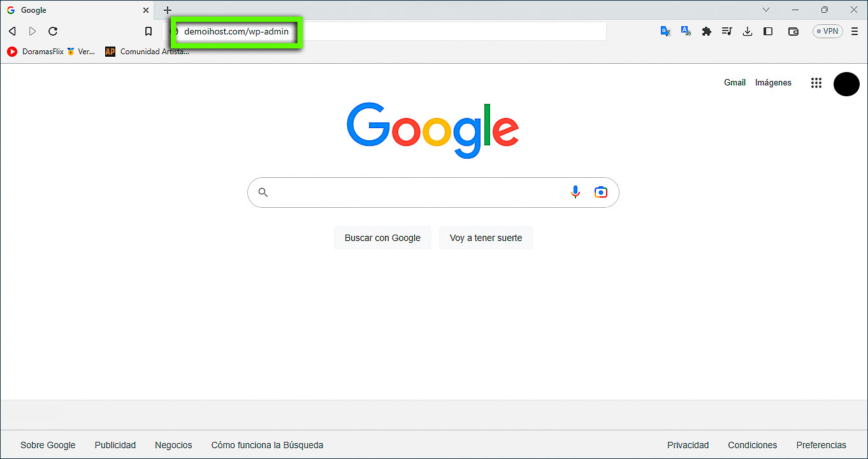
Task: Open the browser hamburger menu
Action: (854, 31)
